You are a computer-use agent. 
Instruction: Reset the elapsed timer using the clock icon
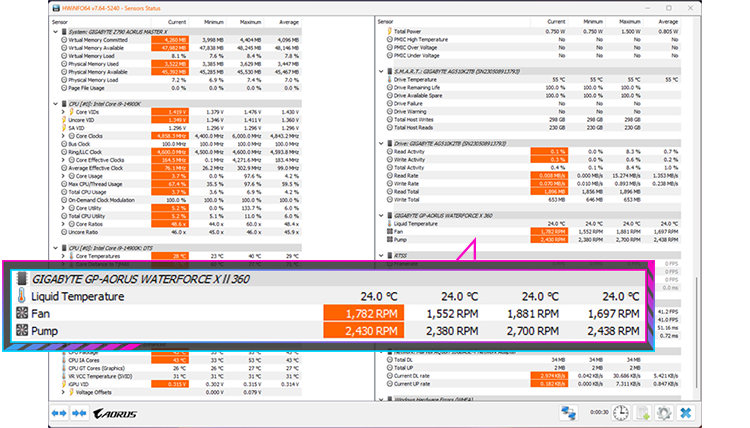coord(620,412)
